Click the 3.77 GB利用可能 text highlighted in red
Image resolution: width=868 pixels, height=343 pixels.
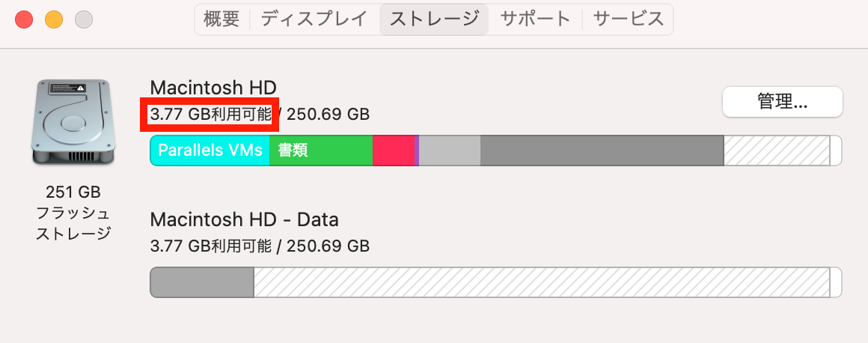click(x=211, y=115)
